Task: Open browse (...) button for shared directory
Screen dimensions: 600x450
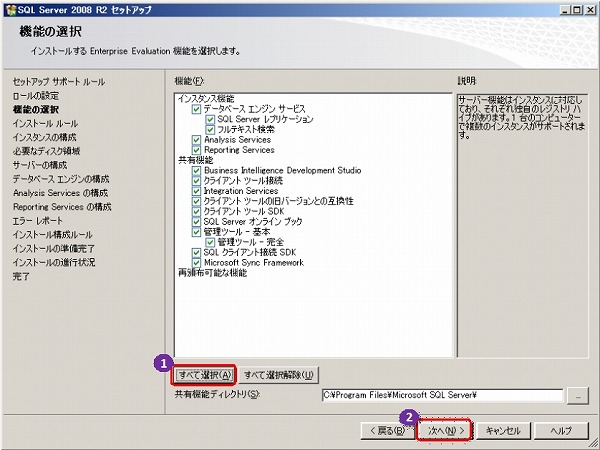Action: [578, 396]
